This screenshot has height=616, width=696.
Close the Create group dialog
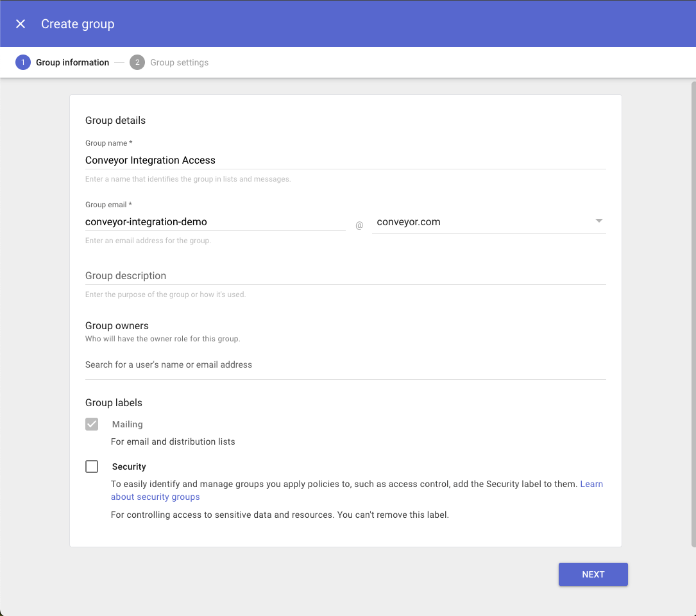point(21,24)
